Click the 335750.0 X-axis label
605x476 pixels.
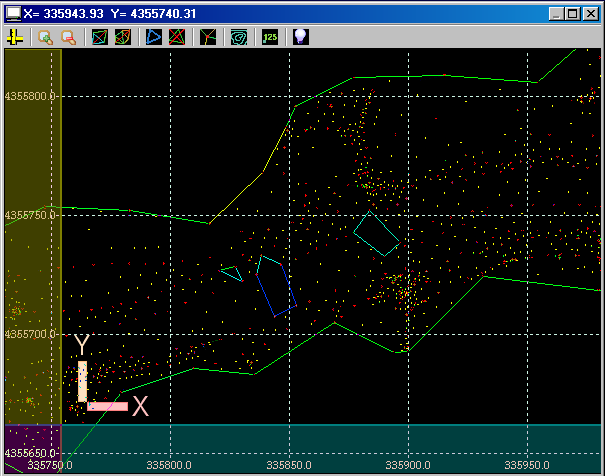pyautogui.click(x=50, y=465)
